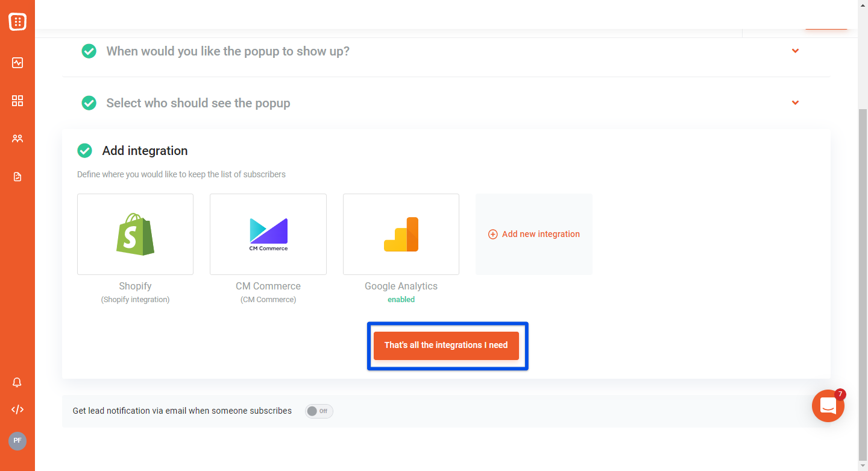Toggle lead notification email switch
Image resolution: width=868 pixels, height=471 pixels.
pos(319,411)
